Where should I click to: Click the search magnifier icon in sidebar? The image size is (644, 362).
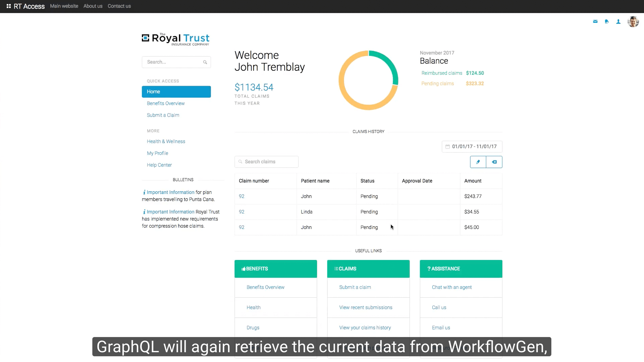(205, 62)
